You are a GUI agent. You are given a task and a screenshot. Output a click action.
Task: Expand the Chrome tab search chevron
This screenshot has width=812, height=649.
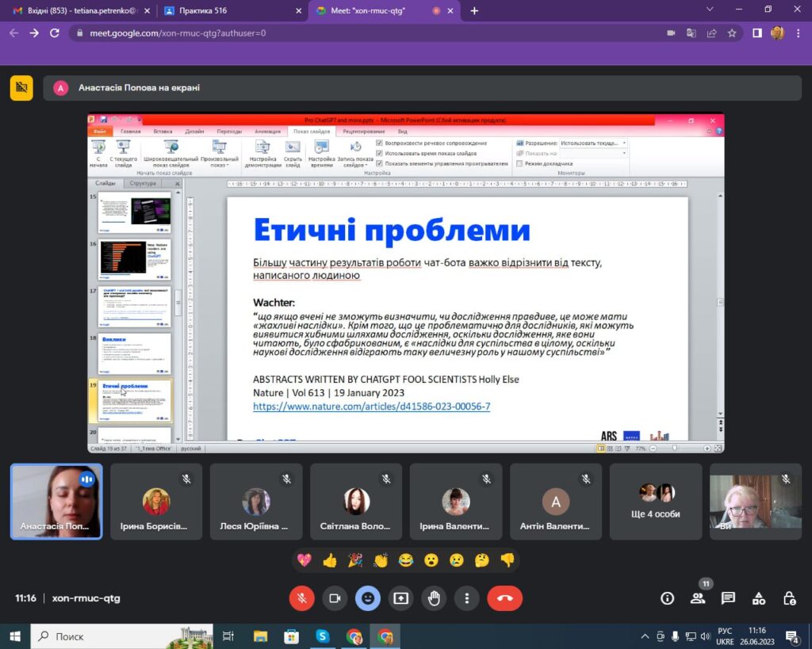(709, 10)
